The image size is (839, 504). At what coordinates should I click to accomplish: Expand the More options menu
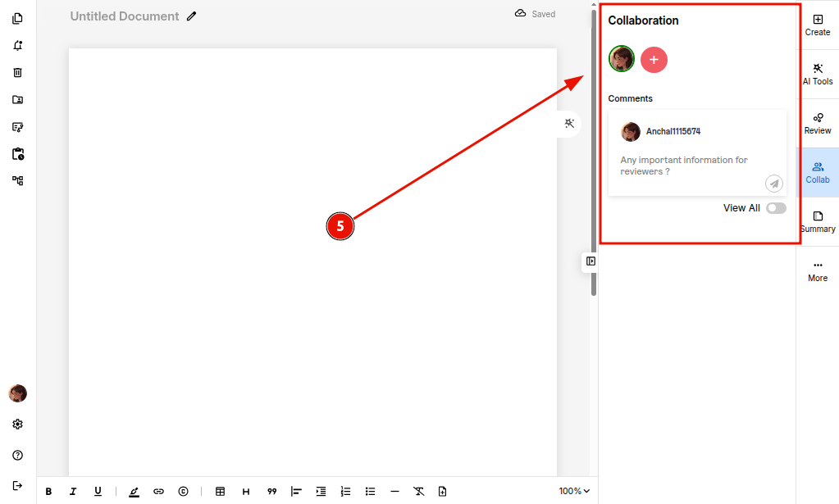coord(818,270)
